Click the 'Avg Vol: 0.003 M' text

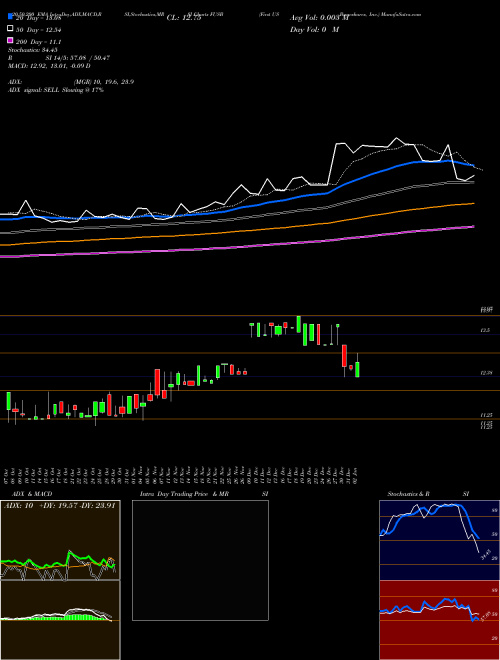[x=317, y=18]
